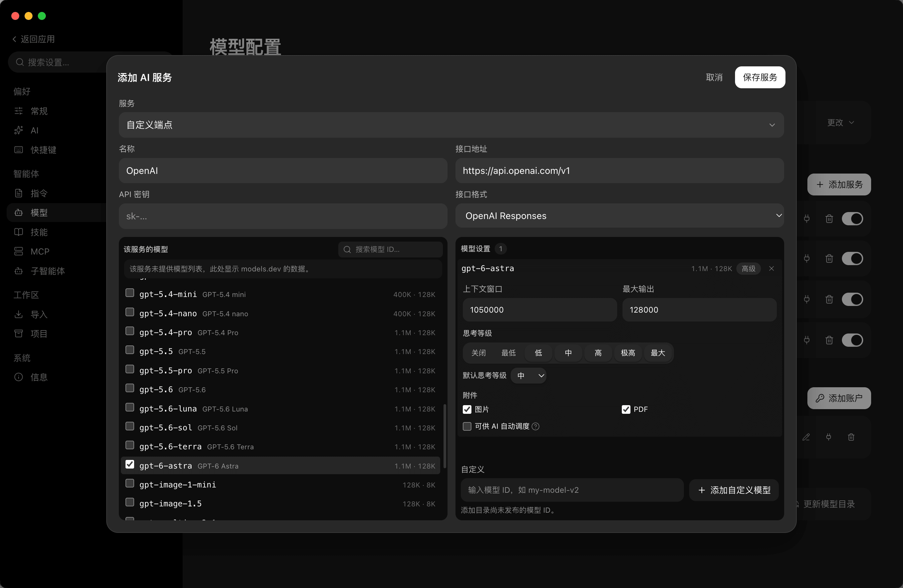Go to 子智能体 sub-agents settings
Screen dimensions: 903x588
pos(40,271)
